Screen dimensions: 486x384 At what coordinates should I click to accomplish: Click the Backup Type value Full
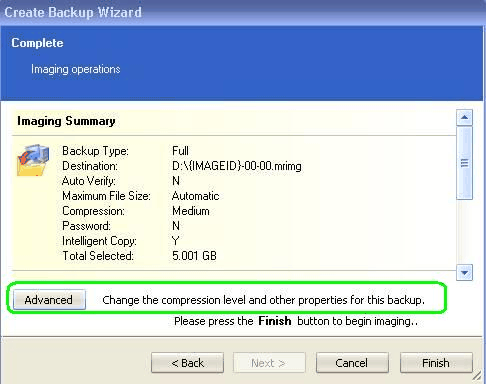(180, 151)
